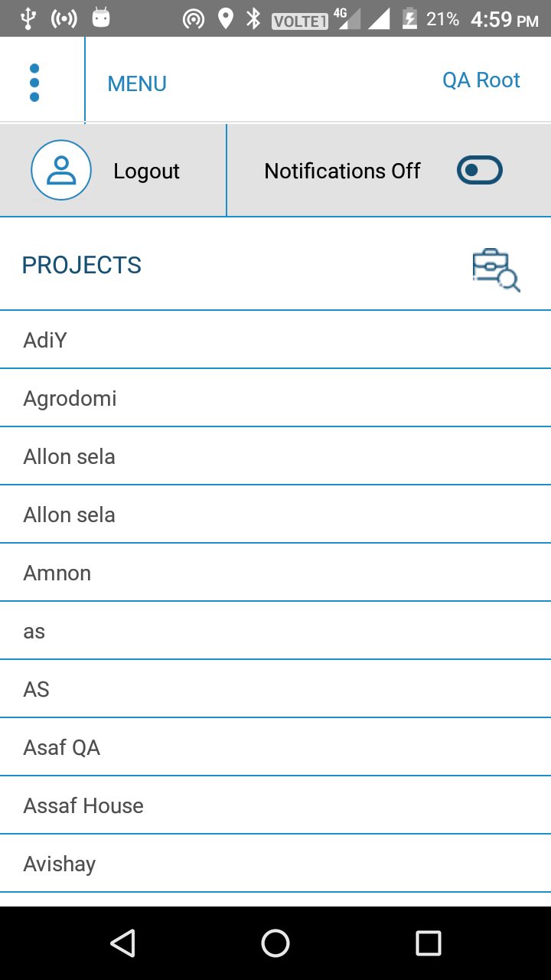551x980 pixels.
Task: Open the Avishay project
Action: coord(60,864)
